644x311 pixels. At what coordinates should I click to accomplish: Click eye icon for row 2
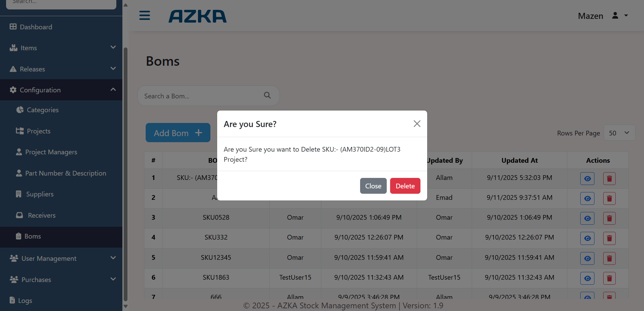pos(587,198)
